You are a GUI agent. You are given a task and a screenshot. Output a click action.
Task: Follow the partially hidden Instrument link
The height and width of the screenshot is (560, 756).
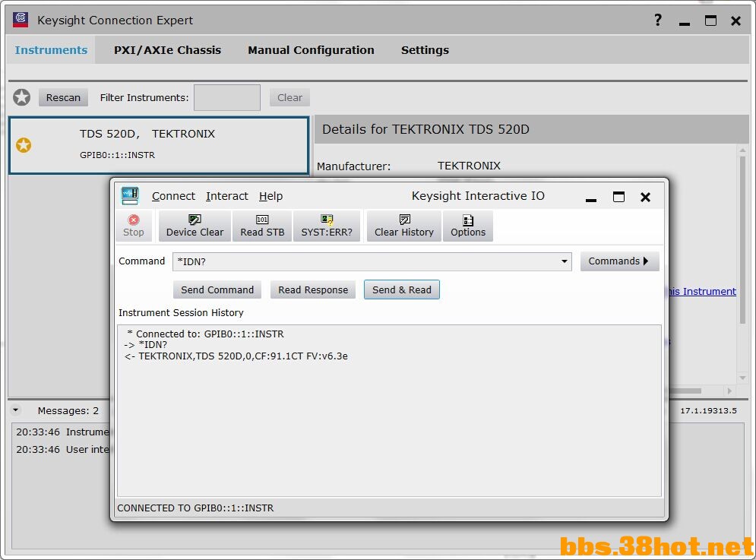(x=703, y=291)
